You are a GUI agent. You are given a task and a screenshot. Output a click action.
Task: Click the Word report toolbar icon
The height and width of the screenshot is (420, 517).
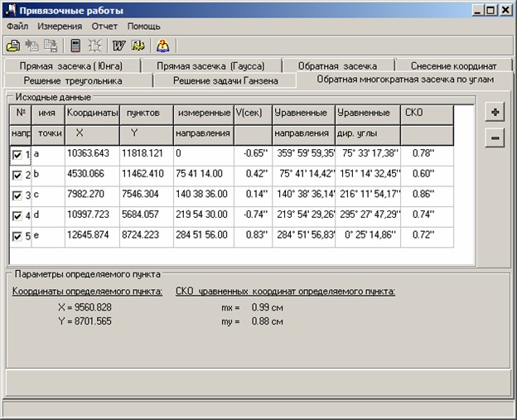[118, 46]
